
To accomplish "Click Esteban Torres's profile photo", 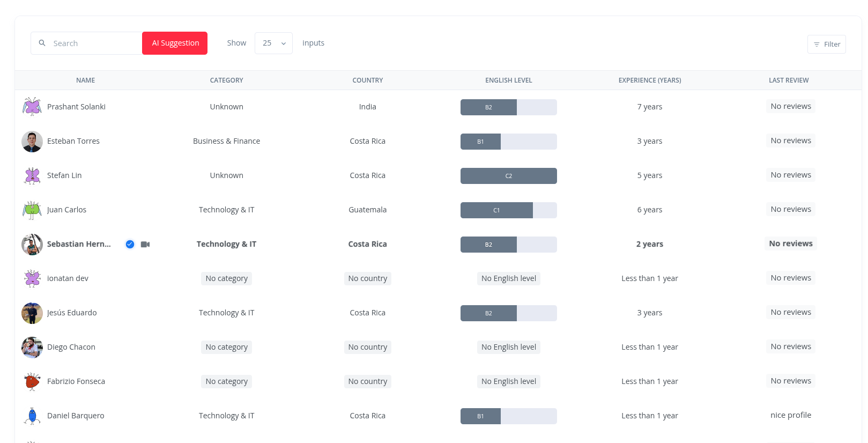I will point(32,142).
